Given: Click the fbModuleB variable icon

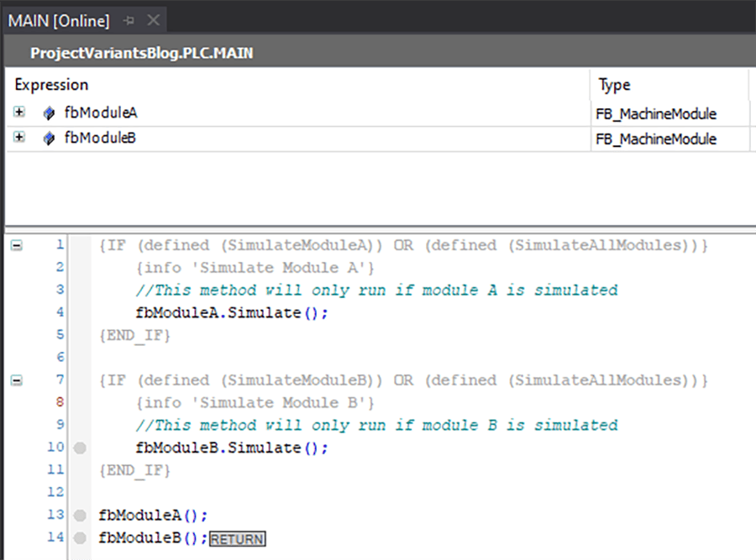Looking at the screenshot, I should click(x=49, y=139).
